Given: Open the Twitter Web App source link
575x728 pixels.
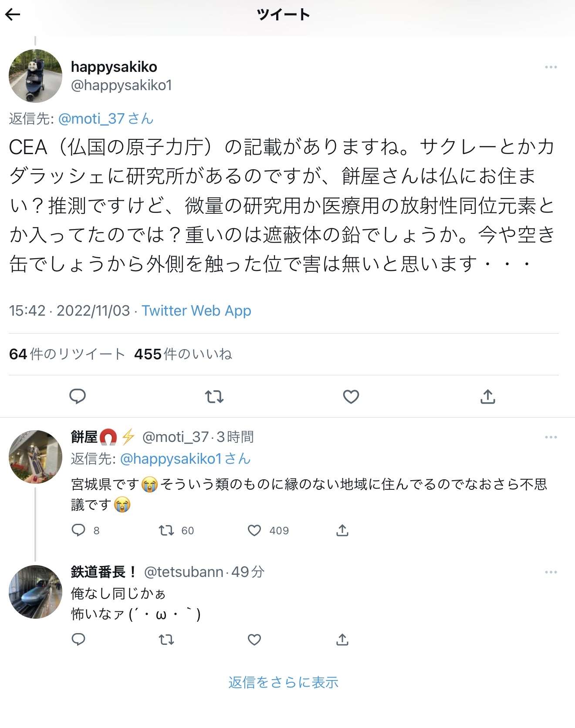Looking at the screenshot, I should (196, 310).
